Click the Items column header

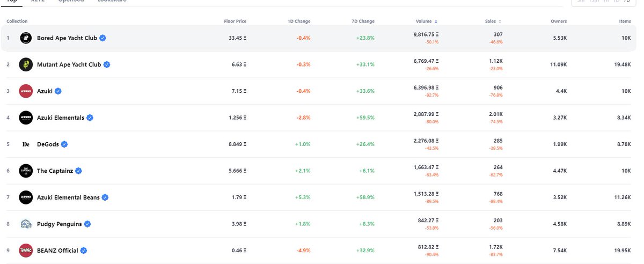point(625,21)
